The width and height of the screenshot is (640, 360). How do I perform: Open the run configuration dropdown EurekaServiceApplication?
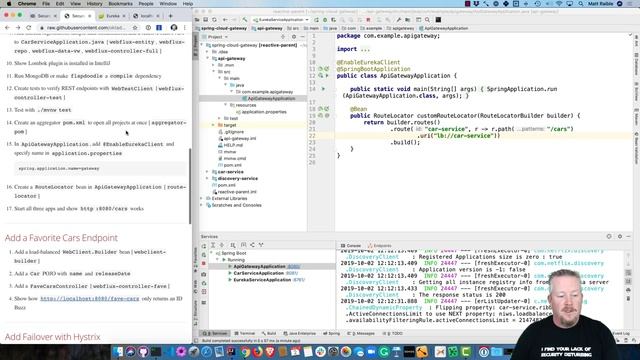pos(281,20)
